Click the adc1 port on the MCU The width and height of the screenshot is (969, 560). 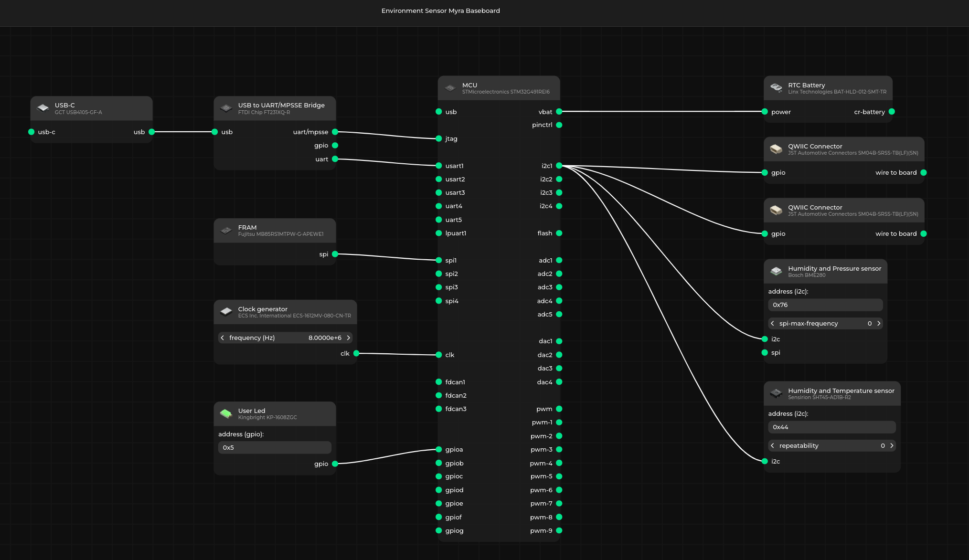point(559,260)
